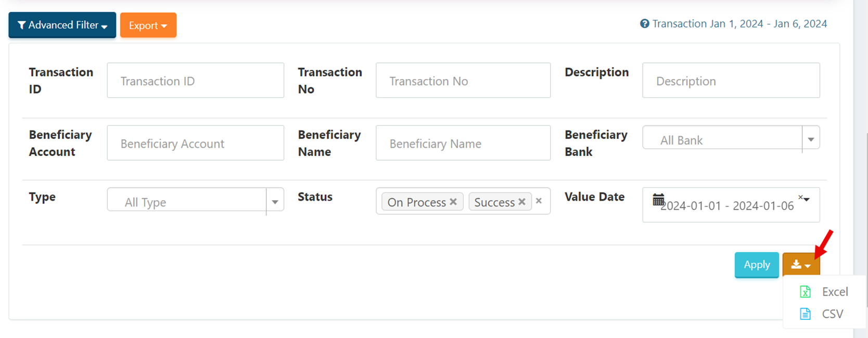The image size is (868, 338).
Task: Click the Transaction No input field
Action: tap(463, 81)
